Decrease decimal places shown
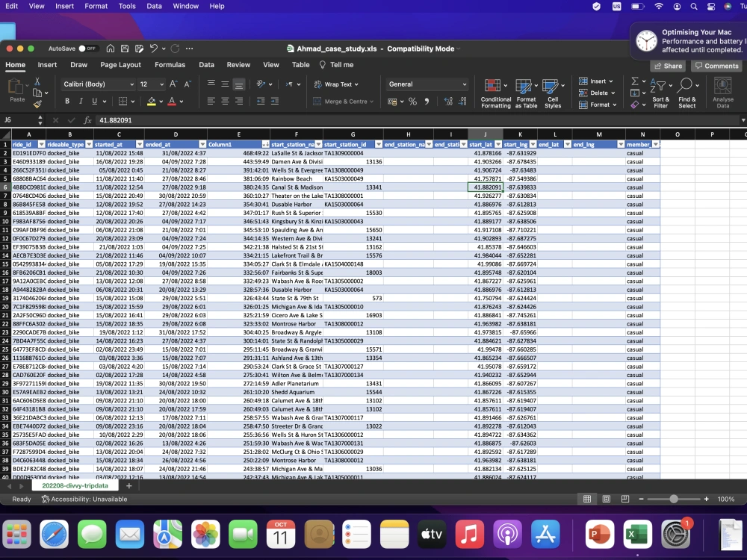 click(x=462, y=102)
